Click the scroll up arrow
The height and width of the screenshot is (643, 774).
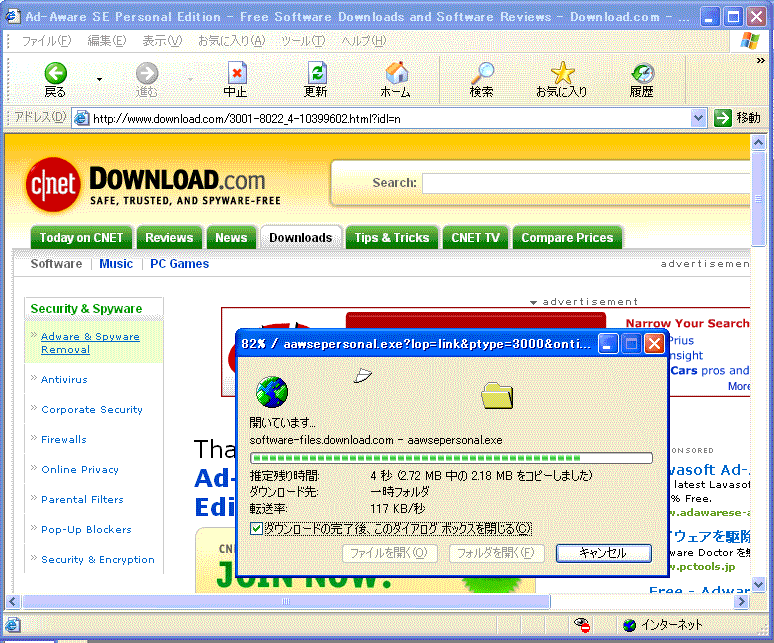pos(758,143)
